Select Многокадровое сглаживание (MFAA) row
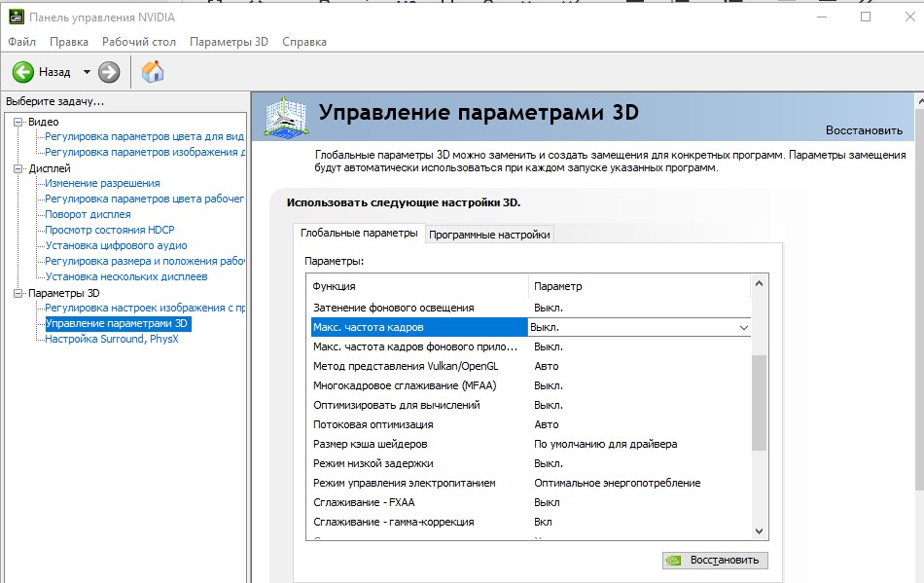This screenshot has width=924, height=583. [530, 385]
